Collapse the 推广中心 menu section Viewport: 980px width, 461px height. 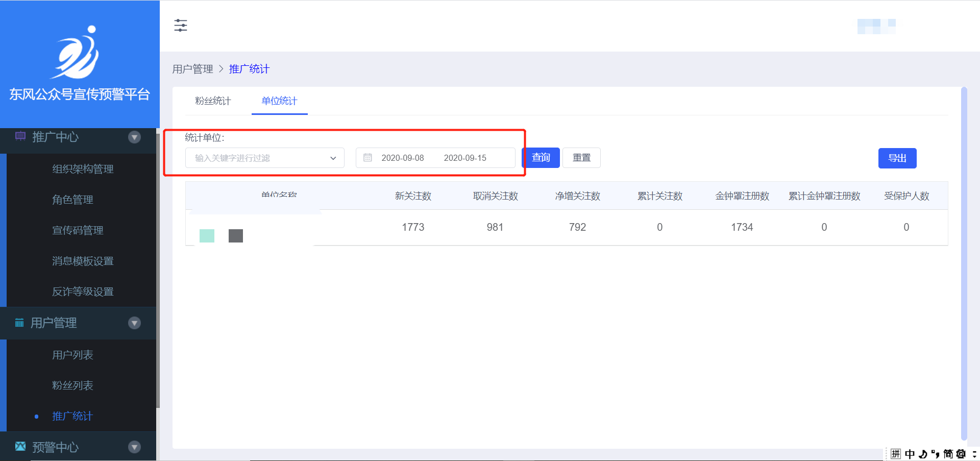point(135,137)
